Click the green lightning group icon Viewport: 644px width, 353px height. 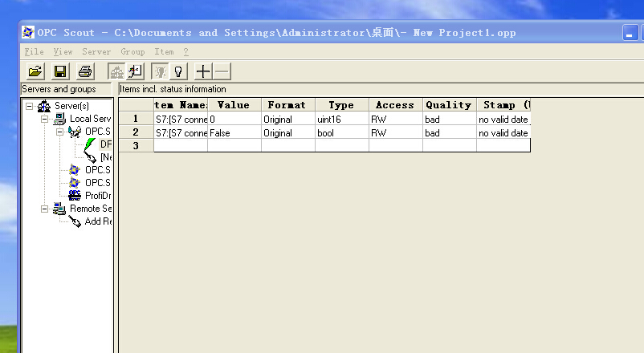(90, 144)
